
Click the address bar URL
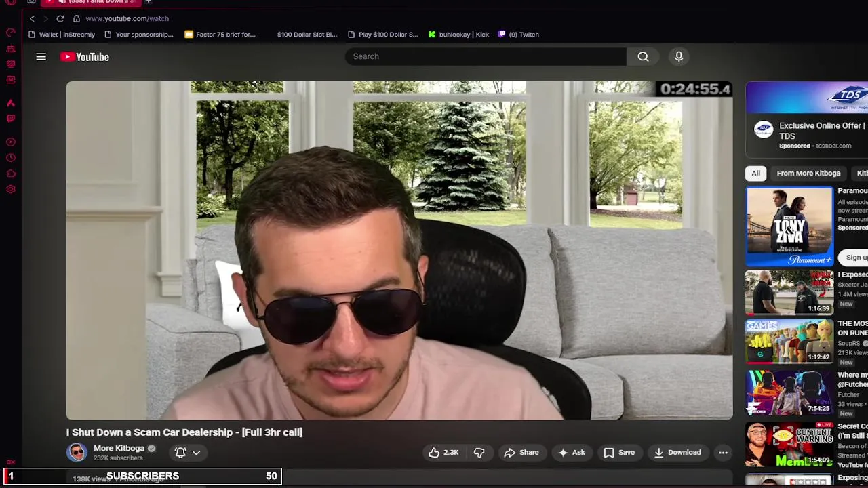pyautogui.click(x=127, y=18)
